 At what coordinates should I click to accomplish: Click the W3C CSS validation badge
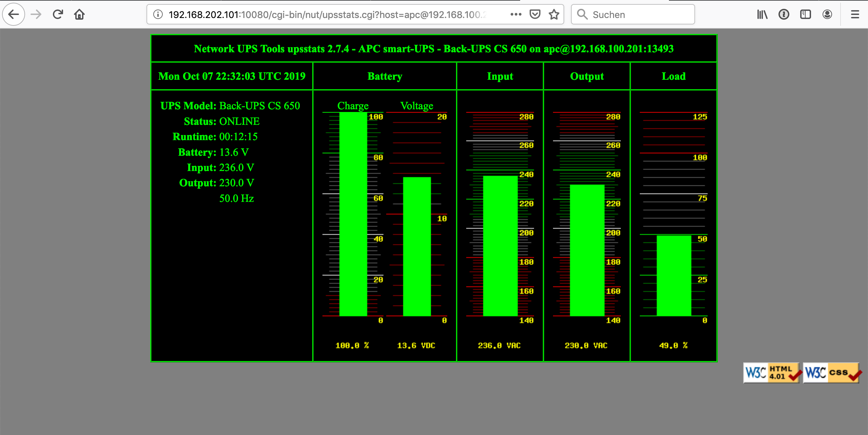[831, 373]
